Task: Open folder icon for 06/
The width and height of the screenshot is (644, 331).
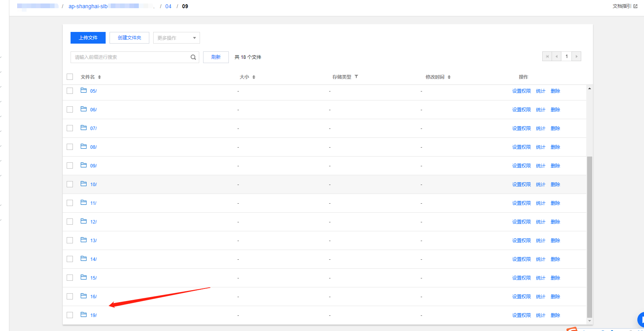Action: (83, 109)
